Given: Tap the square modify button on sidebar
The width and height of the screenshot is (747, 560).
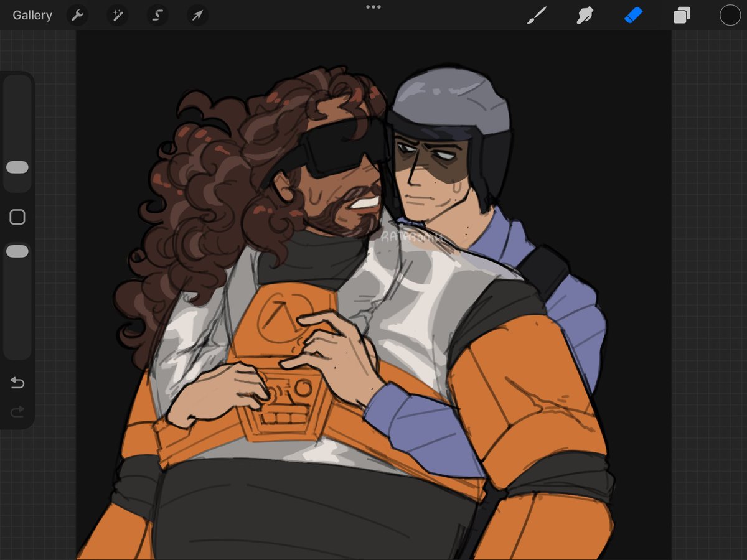Looking at the screenshot, I should [17, 217].
